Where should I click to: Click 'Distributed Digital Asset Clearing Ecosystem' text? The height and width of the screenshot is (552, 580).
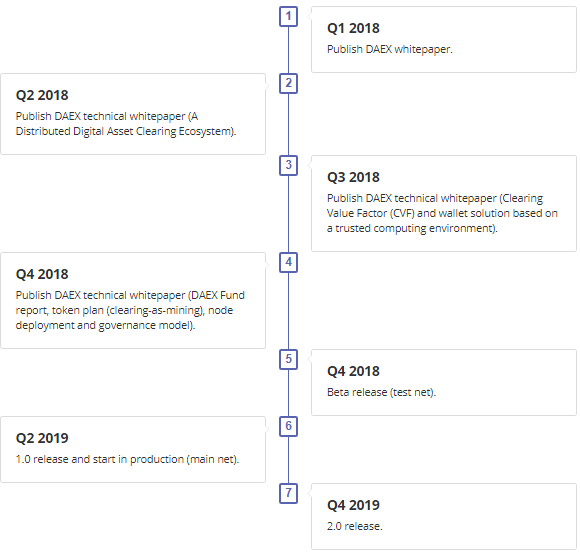pyautogui.click(x=126, y=131)
